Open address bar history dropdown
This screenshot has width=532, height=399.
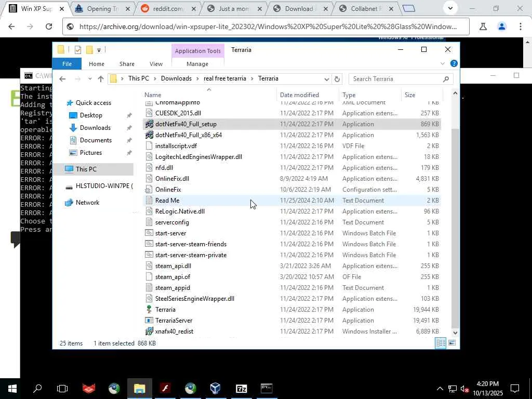(x=326, y=79)
